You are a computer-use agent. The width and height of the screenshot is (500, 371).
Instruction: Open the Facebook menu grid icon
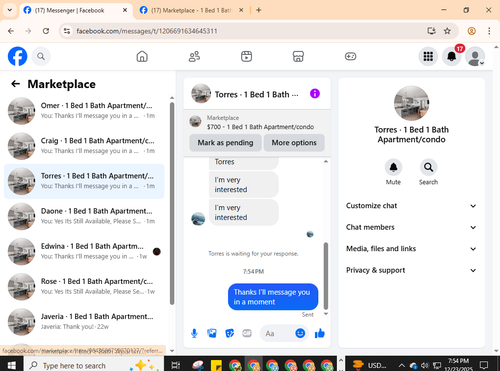point(428,56)
